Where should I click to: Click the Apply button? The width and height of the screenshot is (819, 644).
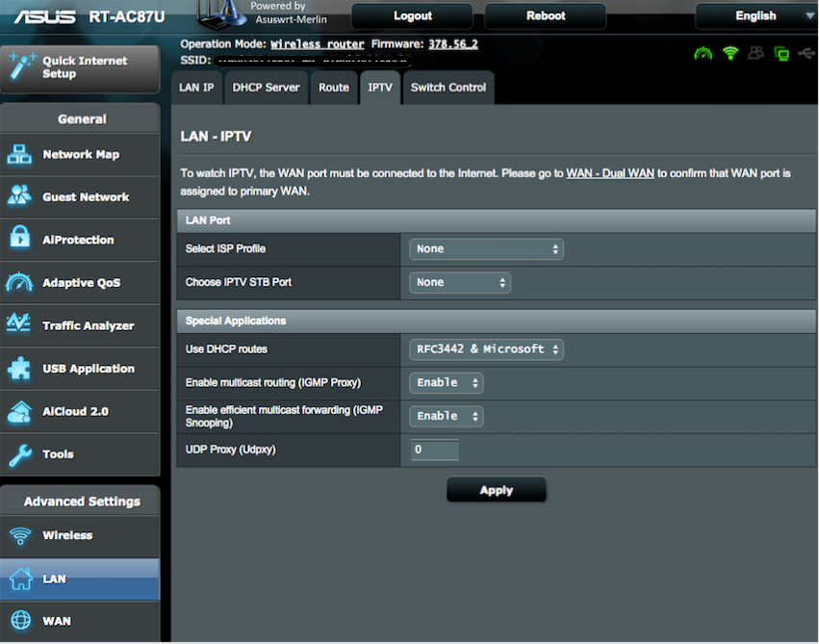click(497, 490)
